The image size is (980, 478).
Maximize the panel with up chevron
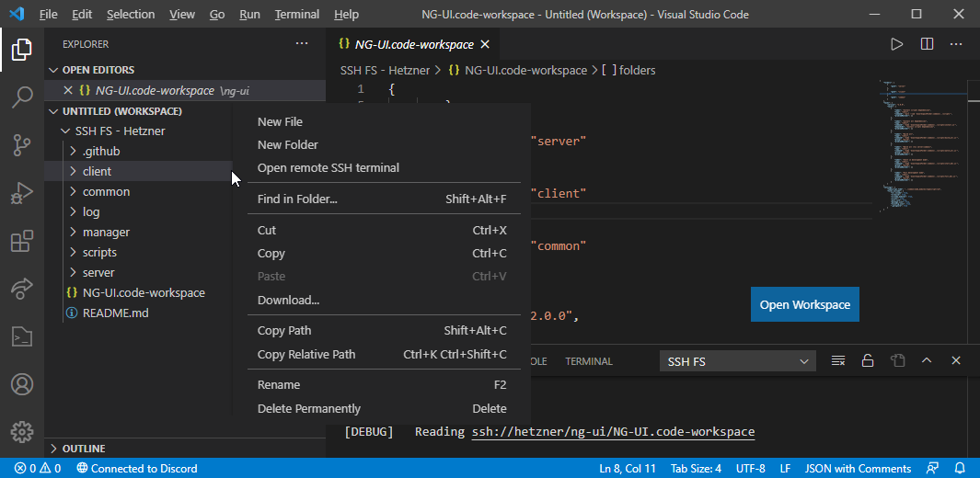(x=927, y=360)
